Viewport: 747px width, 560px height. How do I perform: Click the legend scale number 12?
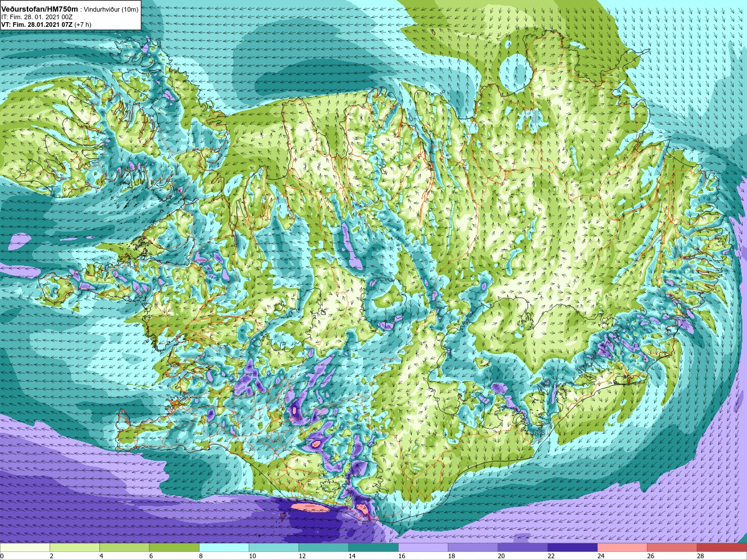click(302, 556)
